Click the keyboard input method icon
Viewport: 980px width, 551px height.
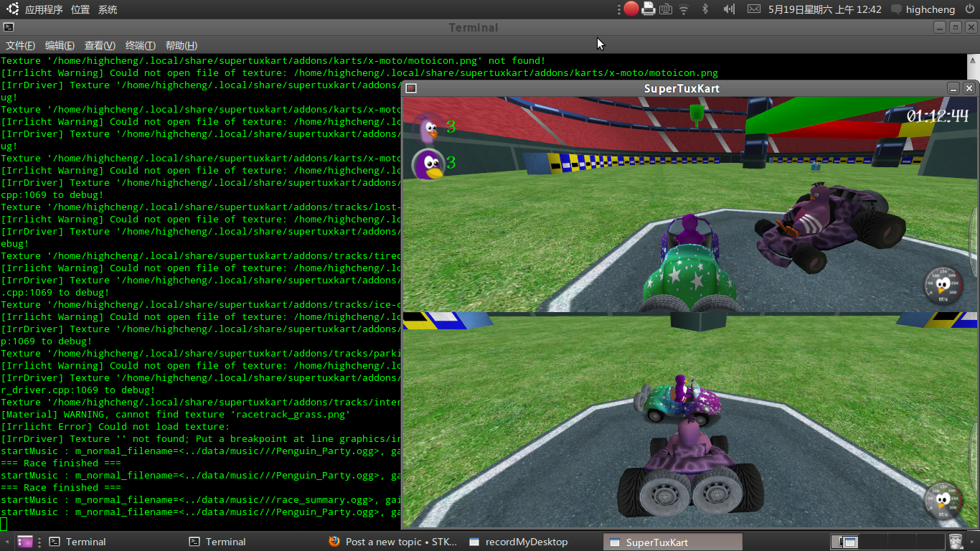click(666, 9)
